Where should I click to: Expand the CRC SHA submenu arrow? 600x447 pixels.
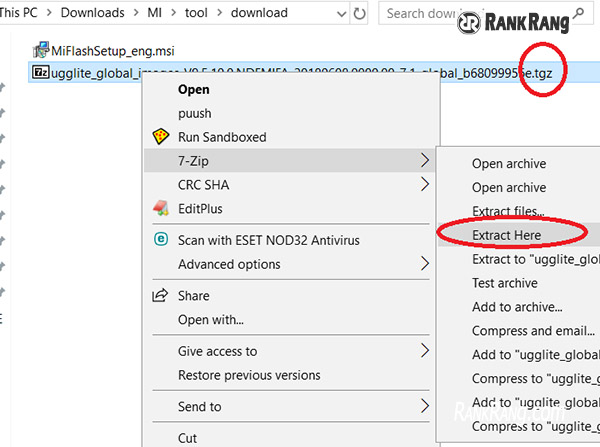[425, 184]
